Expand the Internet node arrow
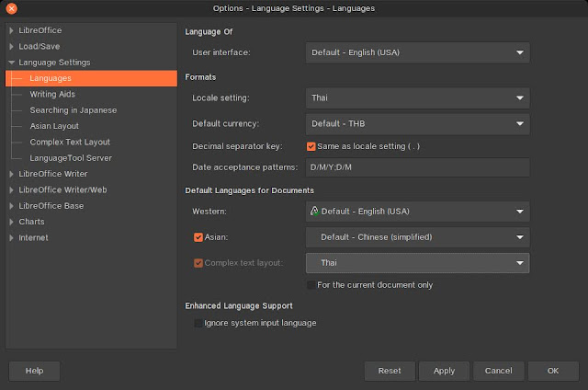 (11, 237)
